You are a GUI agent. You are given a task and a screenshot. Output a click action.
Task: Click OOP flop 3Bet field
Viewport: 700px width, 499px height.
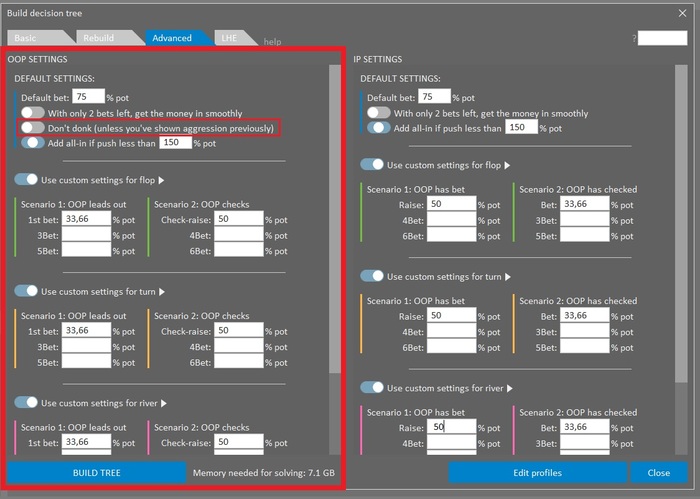pos(86,234)
